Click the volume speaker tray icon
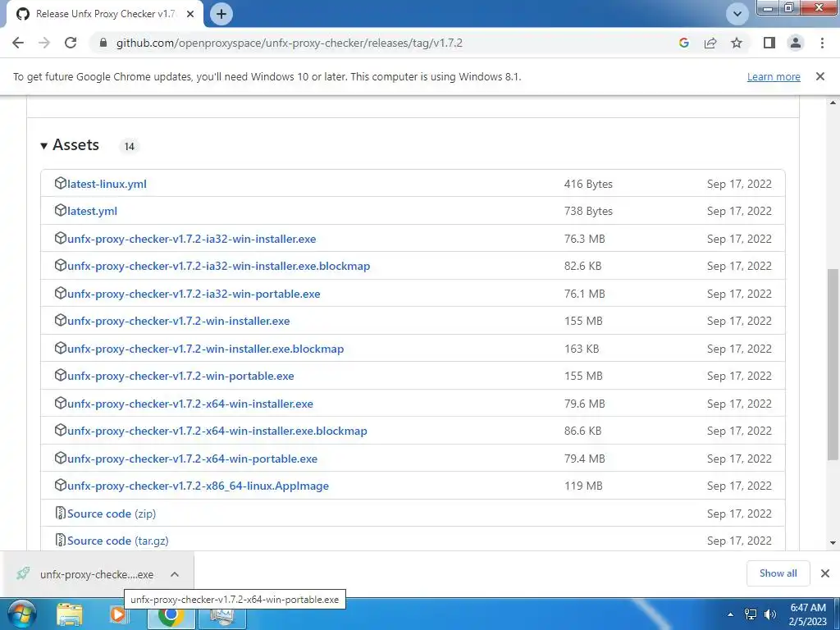The width and height of the screenshot is (840, 630). [x=769, y=614]
